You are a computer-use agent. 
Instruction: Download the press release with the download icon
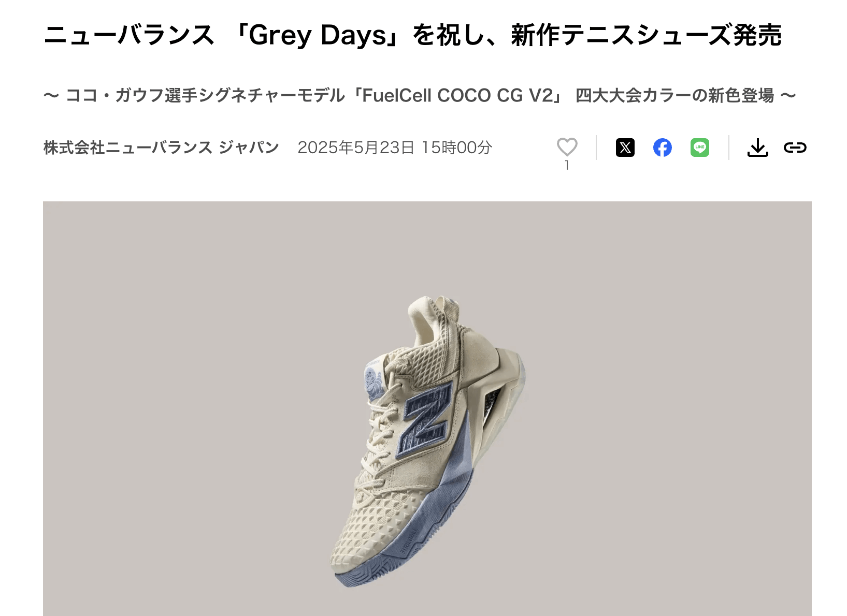(x=757, y=148)
